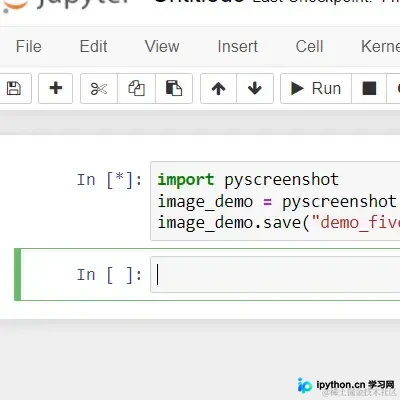Copy selected cells icon

click(x=136, y=89)
